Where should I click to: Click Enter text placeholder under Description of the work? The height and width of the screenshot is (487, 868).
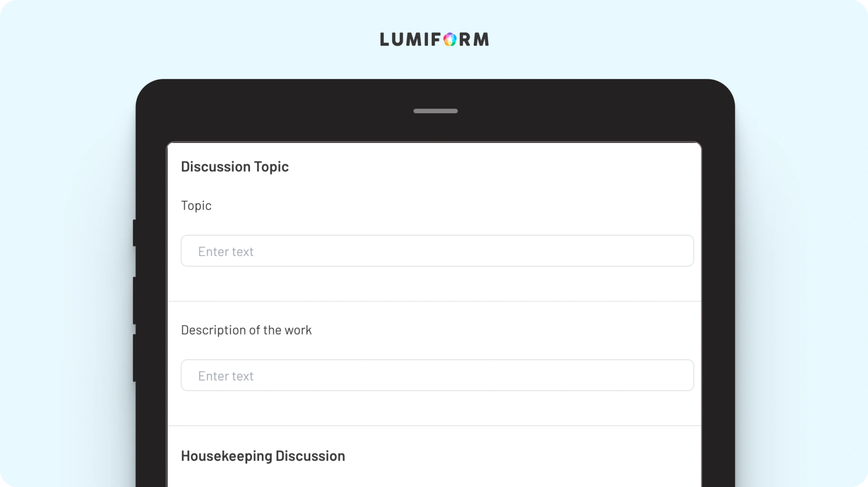[x=226, y=376]
